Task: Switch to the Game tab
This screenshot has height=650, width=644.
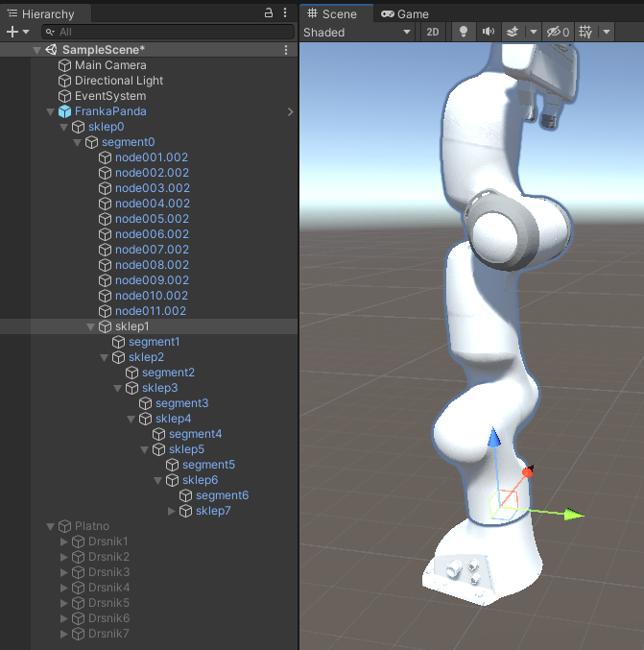Action: (x=405, y=13)
